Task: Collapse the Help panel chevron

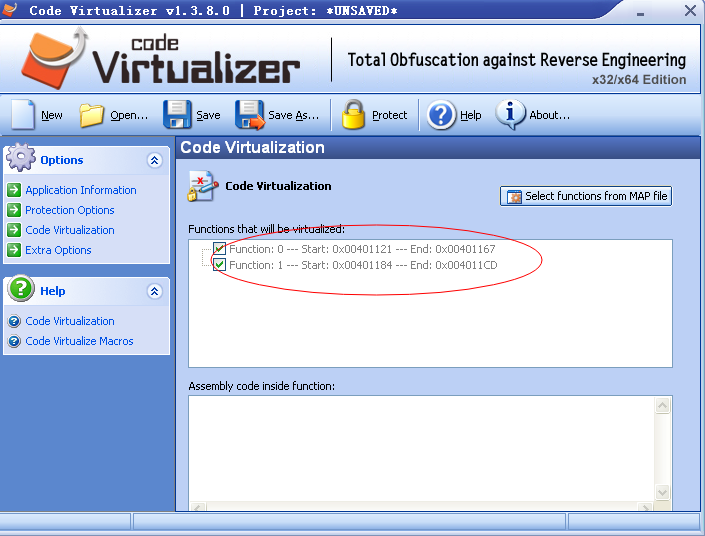Action: coord(154,291)
